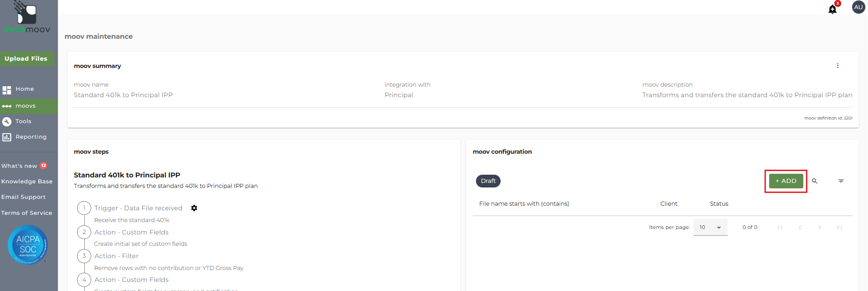Select step 1 circle in moov steps
Image resolution: width=868 pixels, height=291 pixels.
pos(84,208)
